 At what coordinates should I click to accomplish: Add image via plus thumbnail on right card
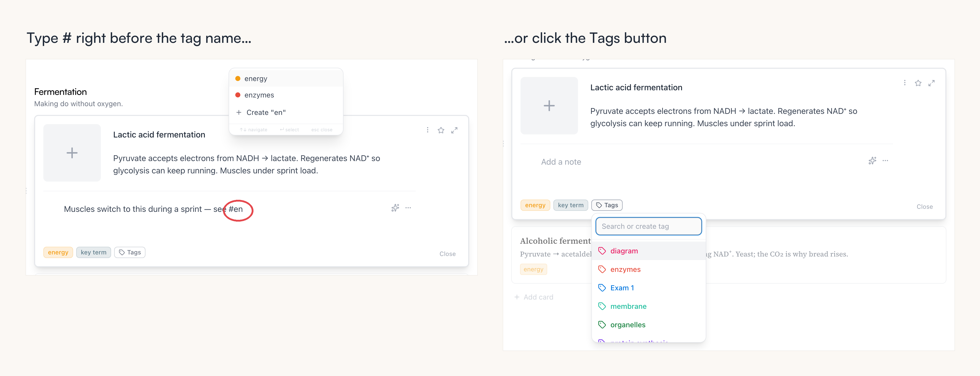[549, 106]
